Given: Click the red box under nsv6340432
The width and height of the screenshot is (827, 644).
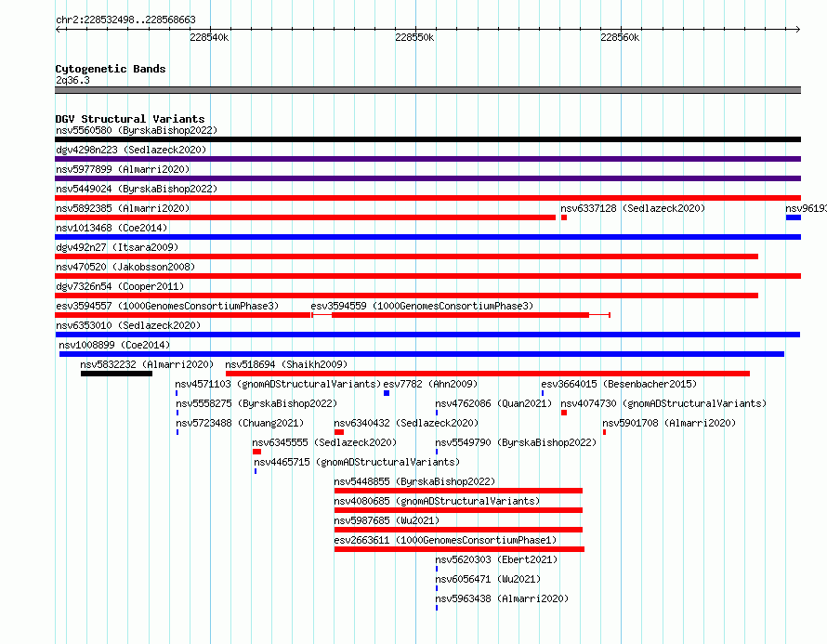Looking at the screenshot, I should click(339, 432).
